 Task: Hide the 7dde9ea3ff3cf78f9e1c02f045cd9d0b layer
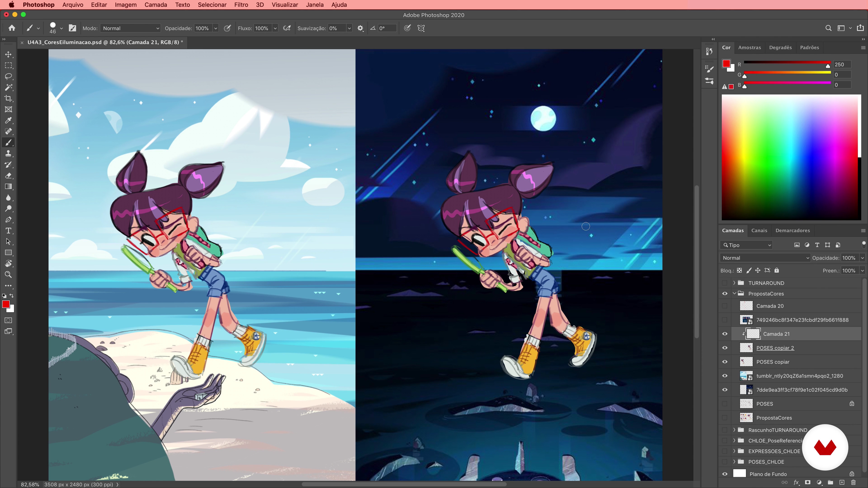click(725, 390)
